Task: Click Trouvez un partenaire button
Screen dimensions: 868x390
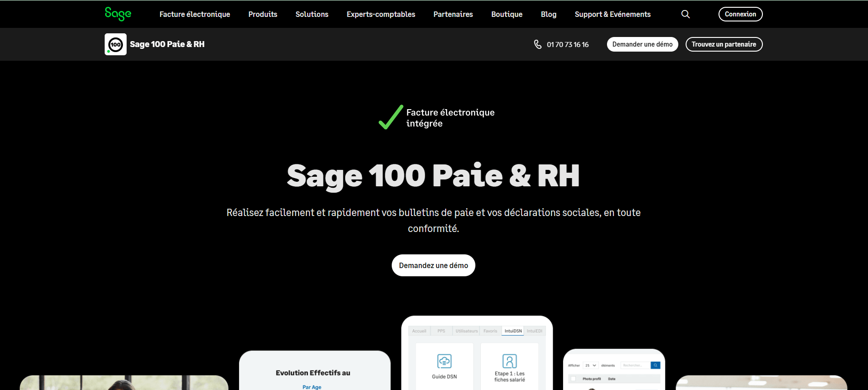Action: 724,44
